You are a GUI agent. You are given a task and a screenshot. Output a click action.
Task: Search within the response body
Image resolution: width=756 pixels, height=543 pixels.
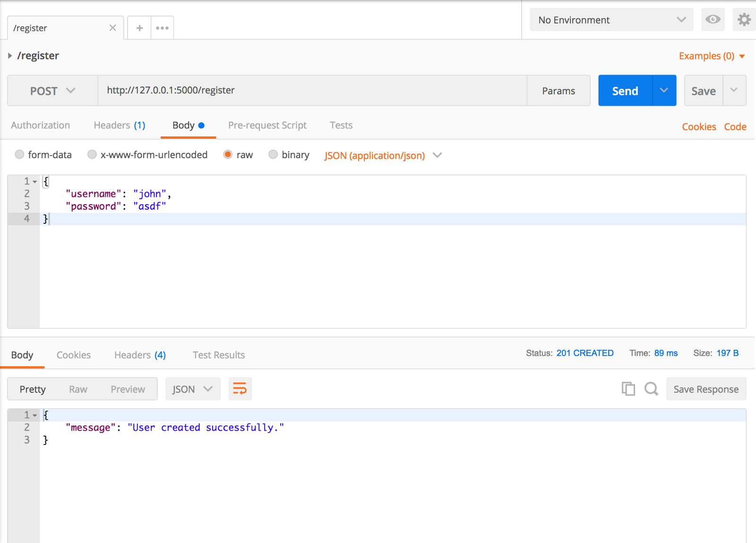point(651,389)
